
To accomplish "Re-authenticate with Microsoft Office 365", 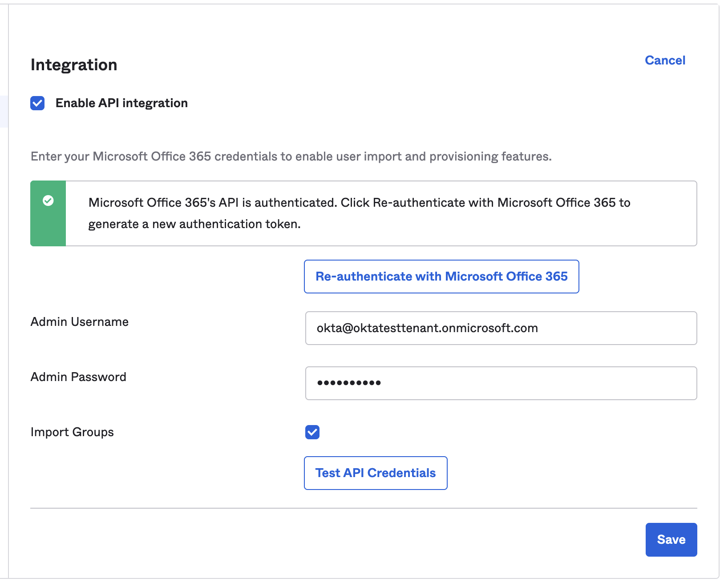I will 441,277.
